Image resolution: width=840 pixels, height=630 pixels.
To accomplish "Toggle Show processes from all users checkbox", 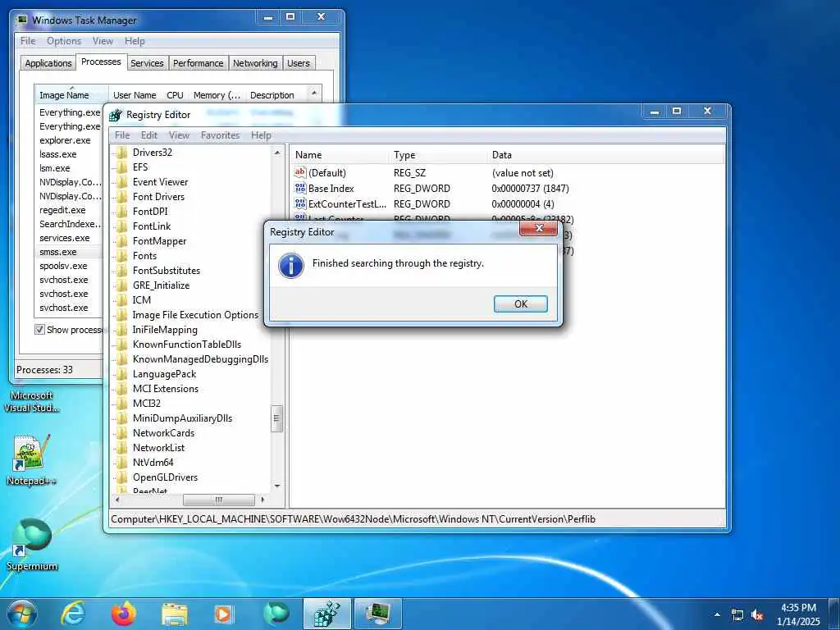I will (x=39, y=330).
